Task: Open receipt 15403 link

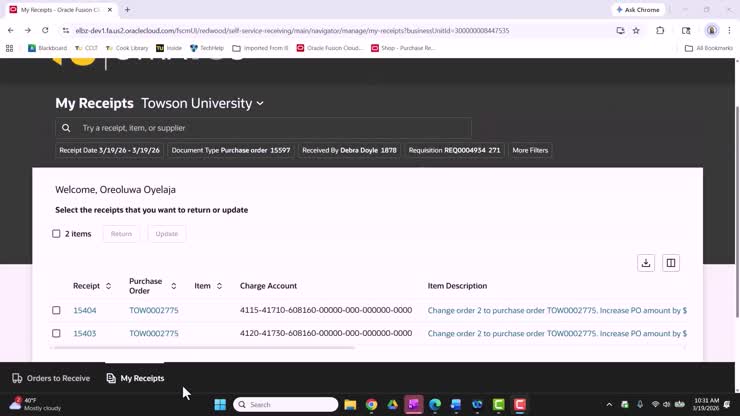Action: pos(84,333)
